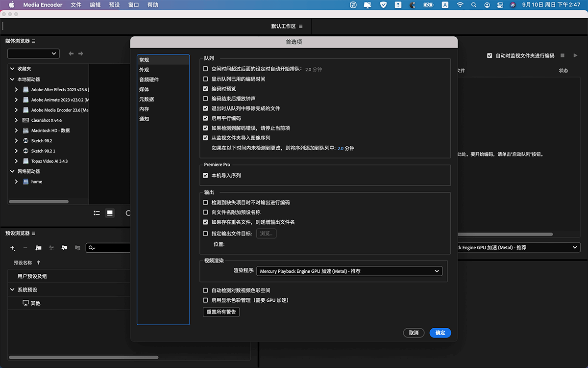The width and height of the screenshot is (588, 368).
Task: Enable 显示队列已用的编码时间 checkbox
Action: click(206, 79)
